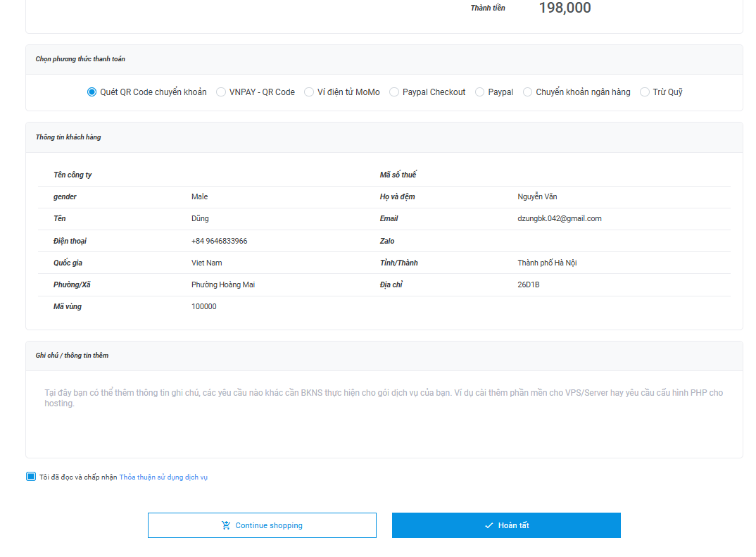The width and height of the screenshot is (756, 557).
Task: Select Trừ Quỹ payment radio button
Action: pos(645,92)
